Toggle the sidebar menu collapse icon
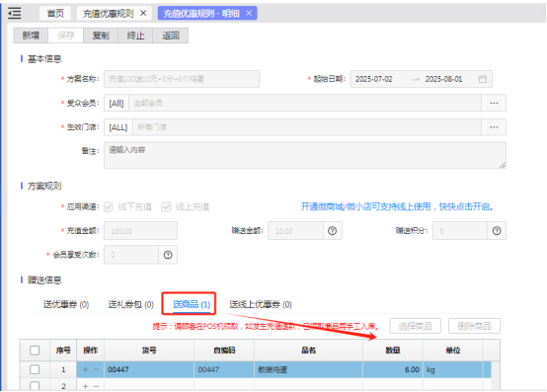The width and height of the screenshot is (547, 392). tap(15, 13)
